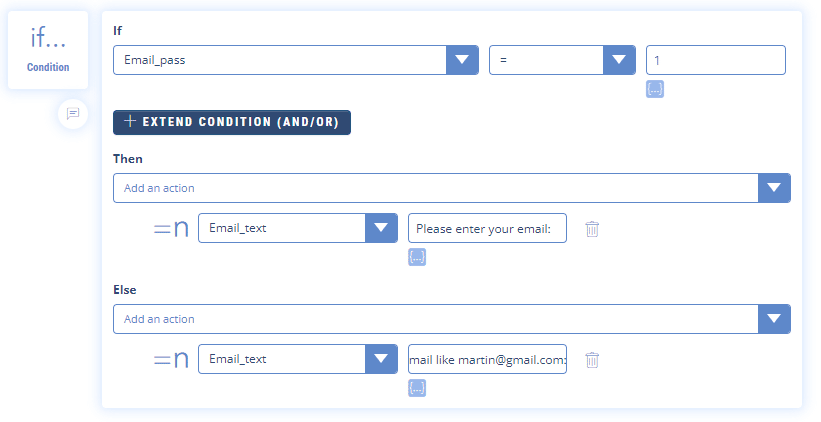Click variable picker under Else text field
The height and width of the screenshot is (422, 821).
point(417,388)
